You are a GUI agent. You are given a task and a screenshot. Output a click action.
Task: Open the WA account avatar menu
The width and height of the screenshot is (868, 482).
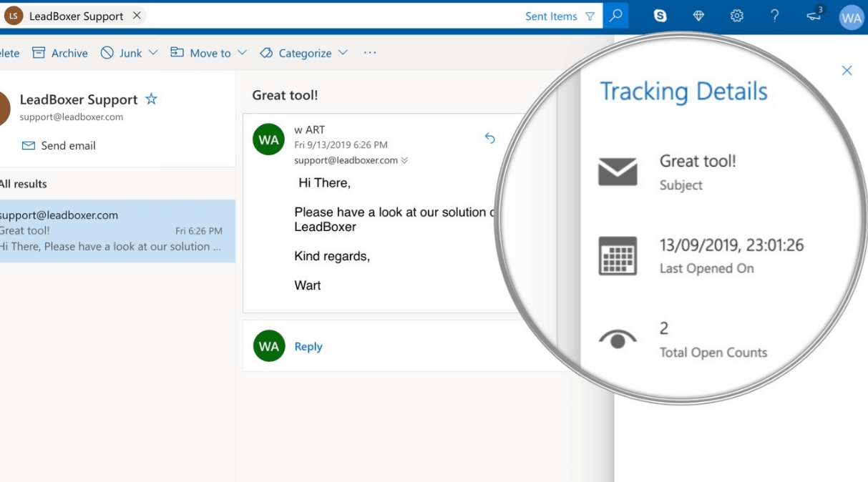coord(852,18)
